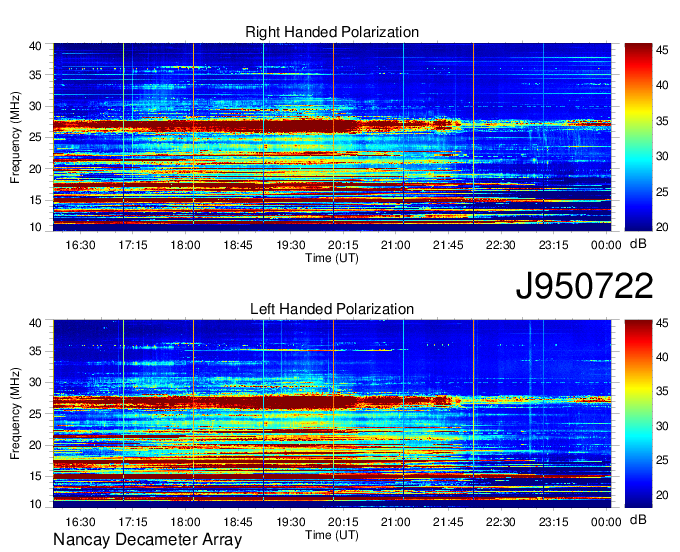Click the 23:15 tick under Left Handed plot
Viewport: 680px width, 552px height.
[553, 522]
